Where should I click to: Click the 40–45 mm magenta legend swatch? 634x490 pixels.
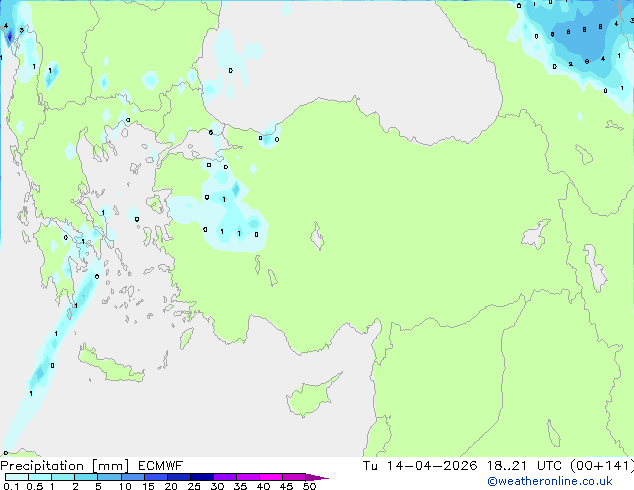coord(271,477)
